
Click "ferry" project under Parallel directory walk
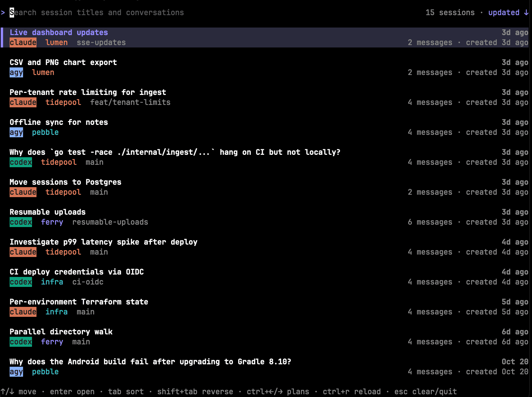(x=52, y=342)
